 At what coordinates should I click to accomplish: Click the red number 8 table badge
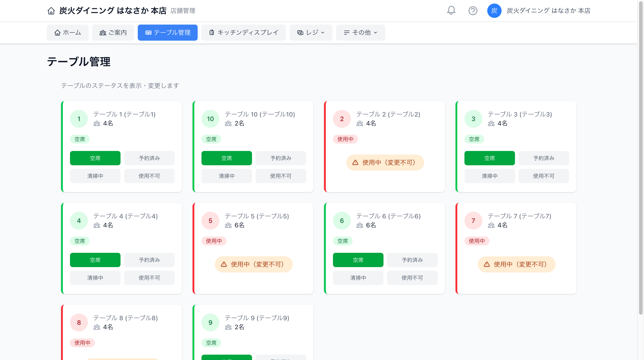click(x=79, y=322)
